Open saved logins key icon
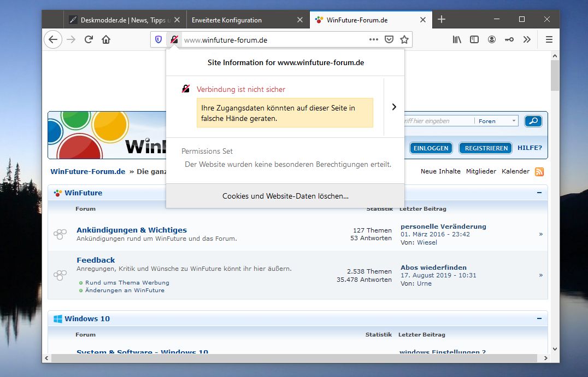The image size is (588, 377). click(x=509, y=39)
